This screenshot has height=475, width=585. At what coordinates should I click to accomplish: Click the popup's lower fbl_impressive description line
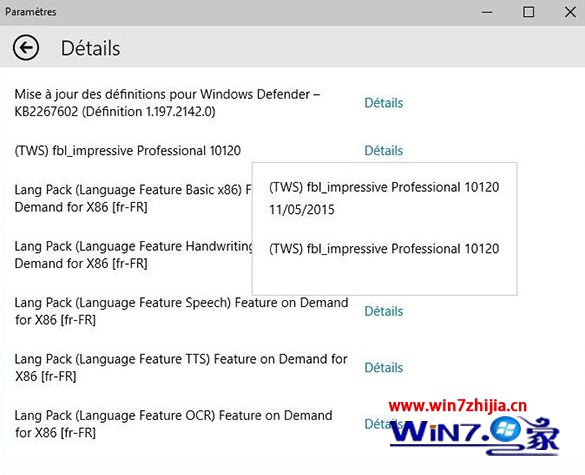click(x=384, y=249)
